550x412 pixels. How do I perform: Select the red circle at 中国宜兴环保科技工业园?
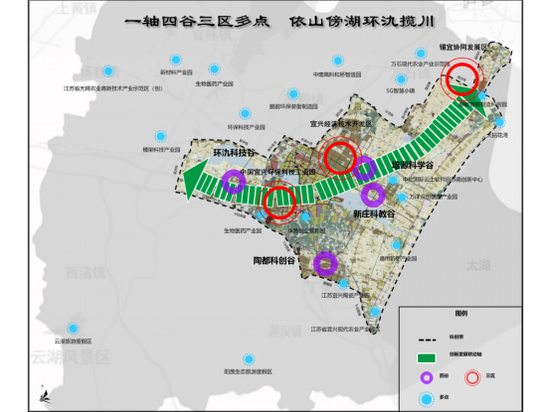[x=280, y=202]
